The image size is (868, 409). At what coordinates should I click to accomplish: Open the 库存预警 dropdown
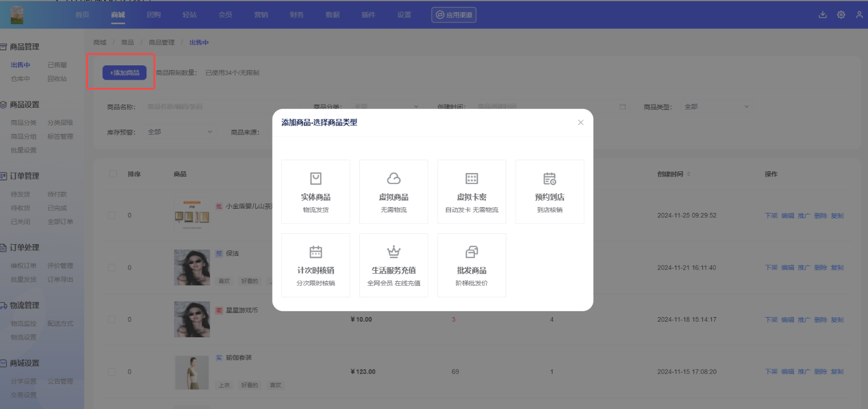[180, 132]
